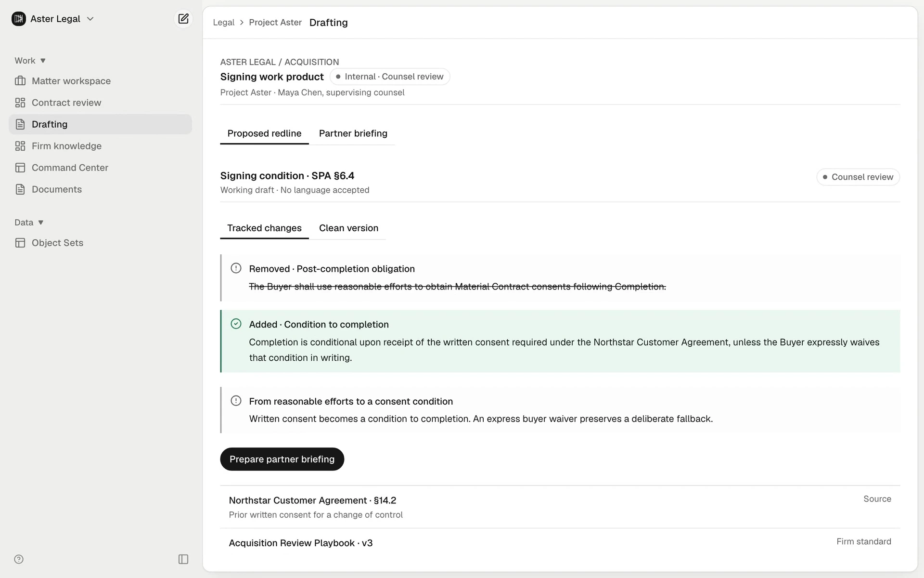Open Object Sets in sidebar
The image size is (924, 578).
100,243
